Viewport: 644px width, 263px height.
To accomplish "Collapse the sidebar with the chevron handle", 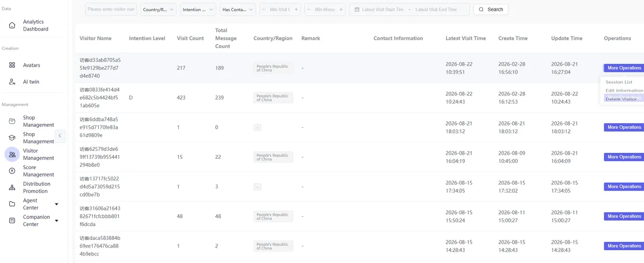I will [60, 136].
